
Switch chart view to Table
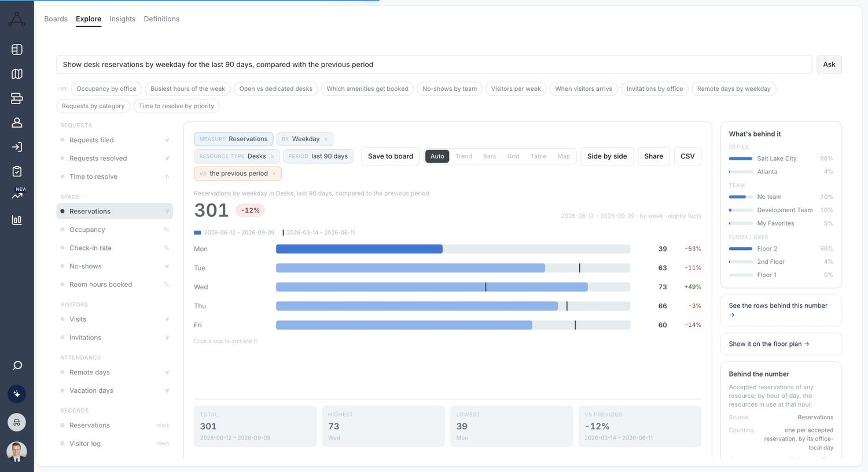point(538,156)
